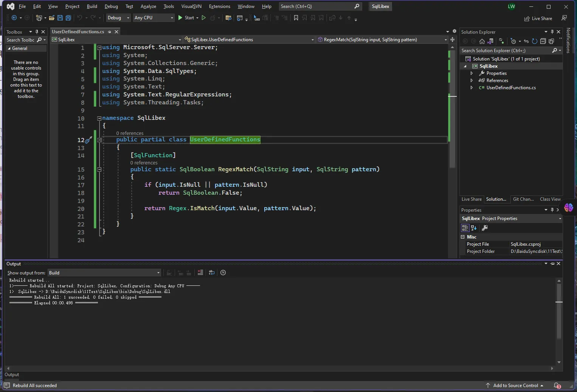577x392 pixels.
Task: Click Add to Source Control button
Action: tap(515, 386)
